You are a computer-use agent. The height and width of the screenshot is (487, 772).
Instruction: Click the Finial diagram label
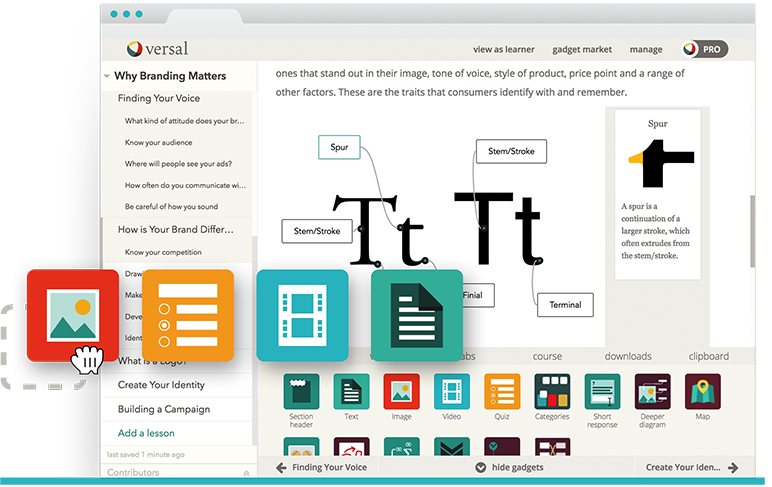pyautogui.click(x=478, y=295)
